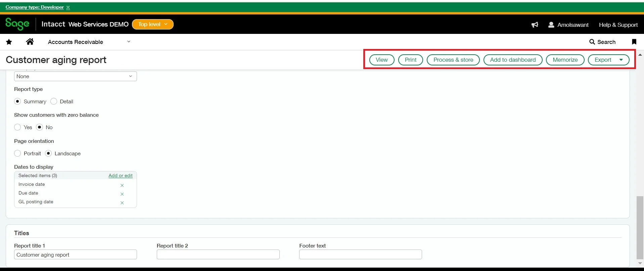Choose Yes for zero balance customers
The width and height of the screenshot is (644, 271).
click(x=17, y=127)
